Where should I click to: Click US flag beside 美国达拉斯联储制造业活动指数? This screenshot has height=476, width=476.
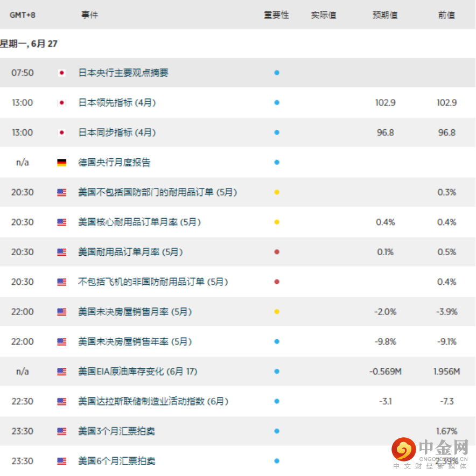click(x=61, y=401)
